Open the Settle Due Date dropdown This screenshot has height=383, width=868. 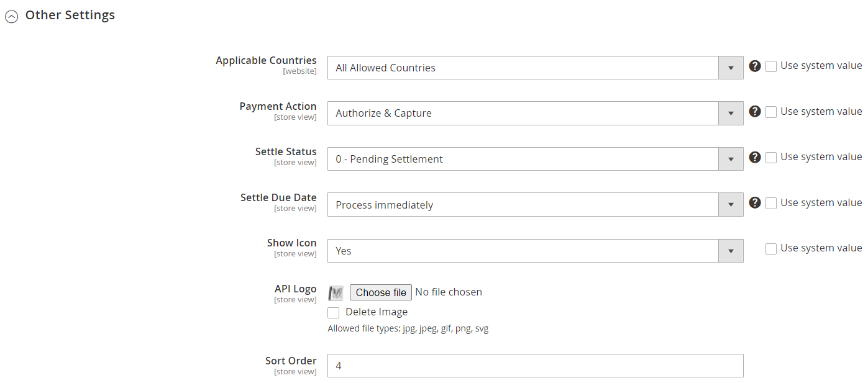535,205
